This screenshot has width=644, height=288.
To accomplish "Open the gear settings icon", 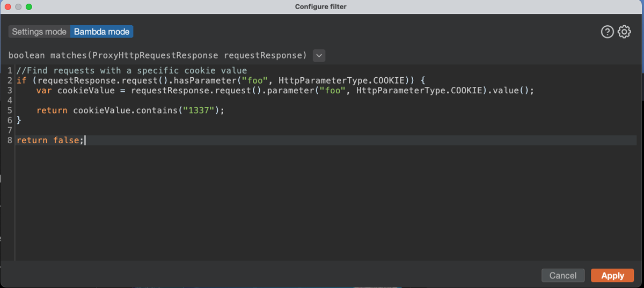I will tap(624, 32).
